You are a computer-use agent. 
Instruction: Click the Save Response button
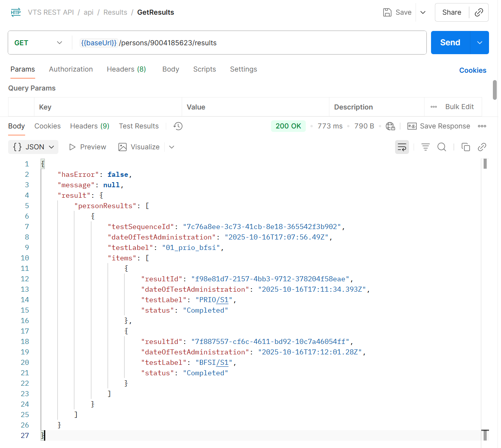(x=439, y=126)
